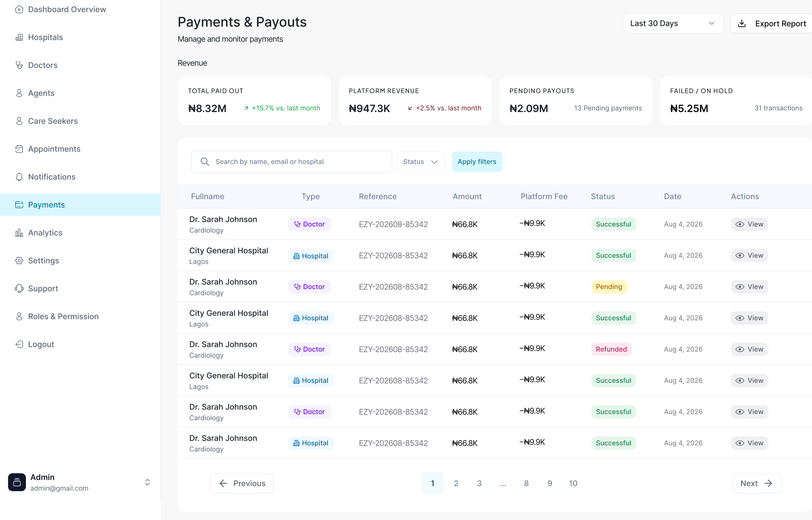This screenshot has width=812, height=520.
Task: Click the Platform Revenue card
Action: point(415,100)
